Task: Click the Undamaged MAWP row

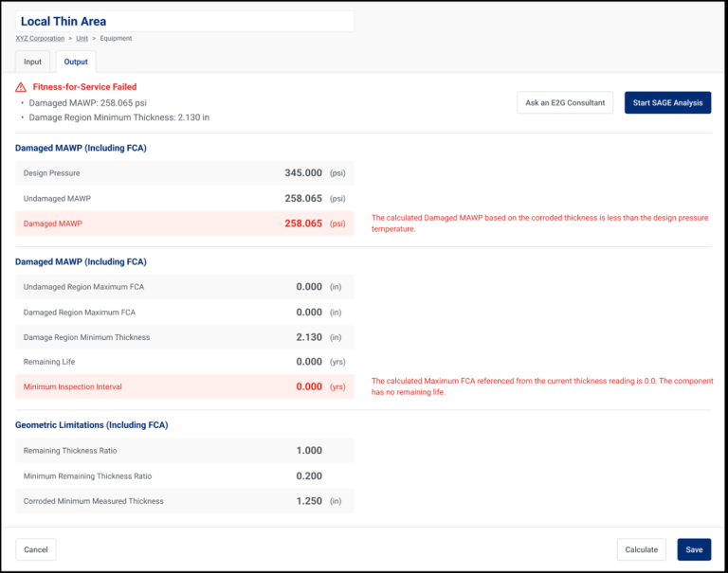Action: click(x=185, y=199)
